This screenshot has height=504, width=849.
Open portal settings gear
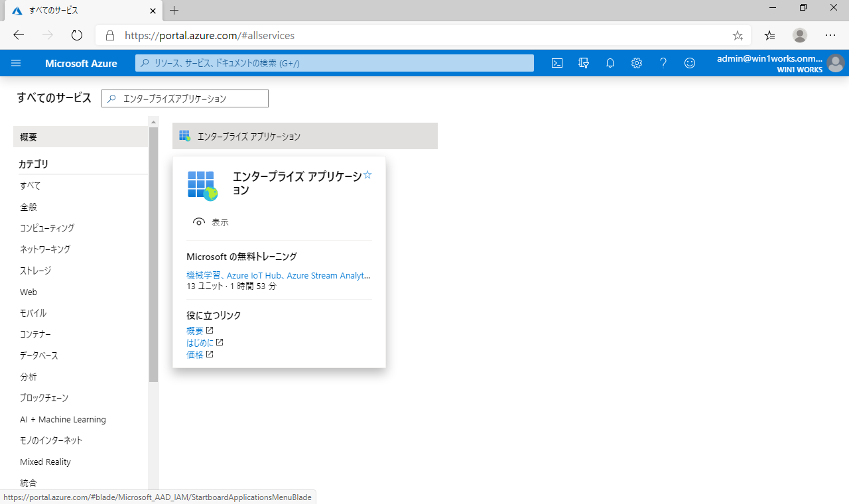coord(637,63)
